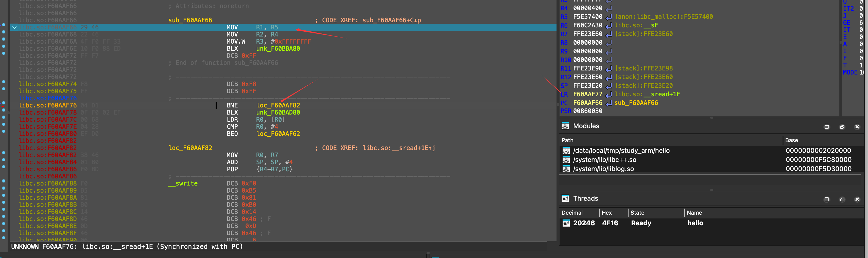Follow the jump arrow next to LR register
The height and width of the screenshot is (258, 868).
coord(609,94)
